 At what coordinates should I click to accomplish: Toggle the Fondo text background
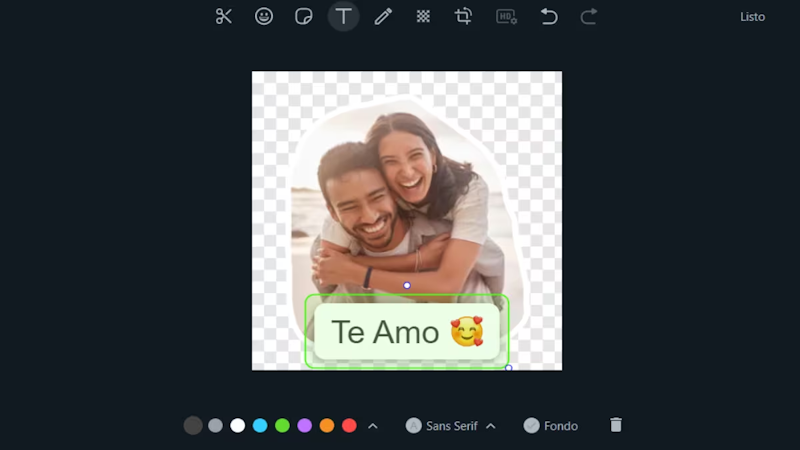coord(551,426)
